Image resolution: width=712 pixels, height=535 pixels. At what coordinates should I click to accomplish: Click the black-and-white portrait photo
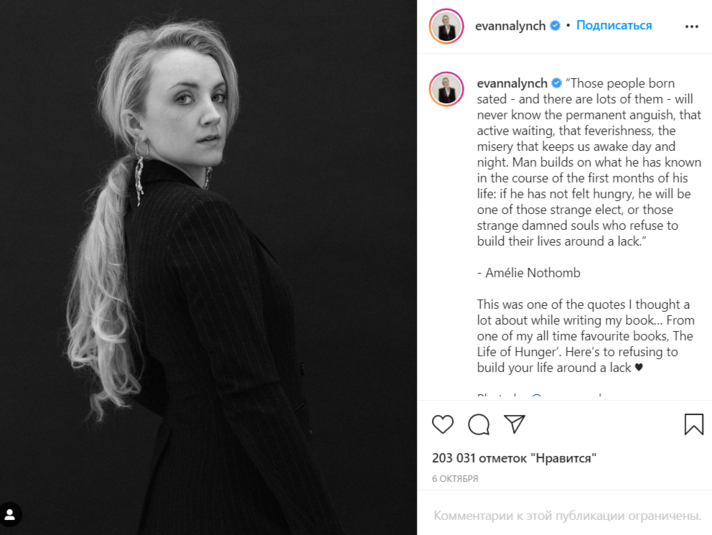(x=208, y=268)
